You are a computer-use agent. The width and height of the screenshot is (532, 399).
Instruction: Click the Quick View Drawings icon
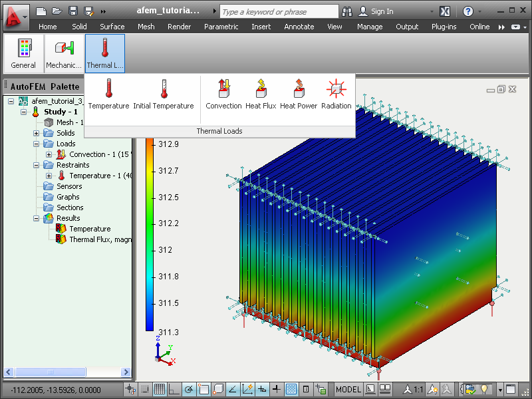pyautogui.click(x=385, y=389)
